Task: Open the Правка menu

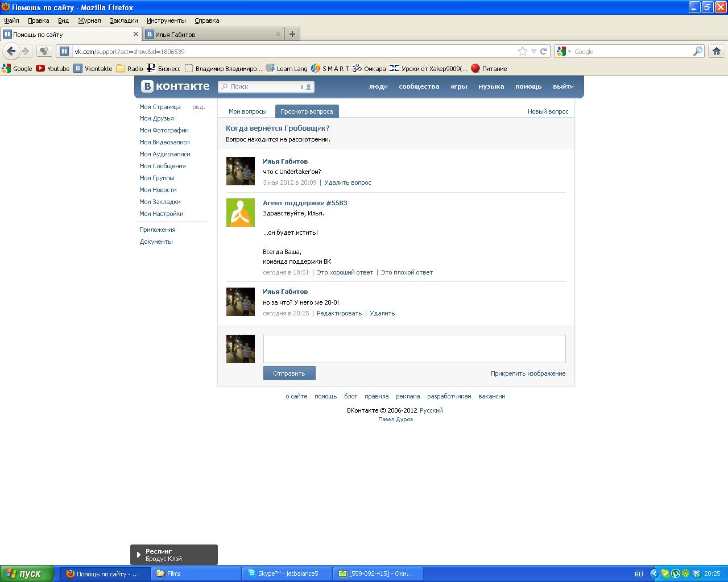Action: pyautogui.click(x=38, y=20)
